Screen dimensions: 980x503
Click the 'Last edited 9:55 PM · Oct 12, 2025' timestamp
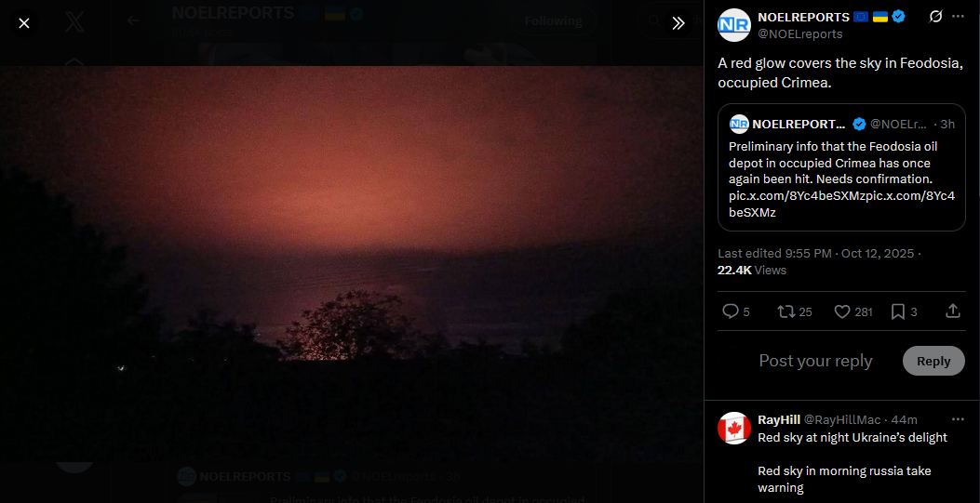[816, 254]
